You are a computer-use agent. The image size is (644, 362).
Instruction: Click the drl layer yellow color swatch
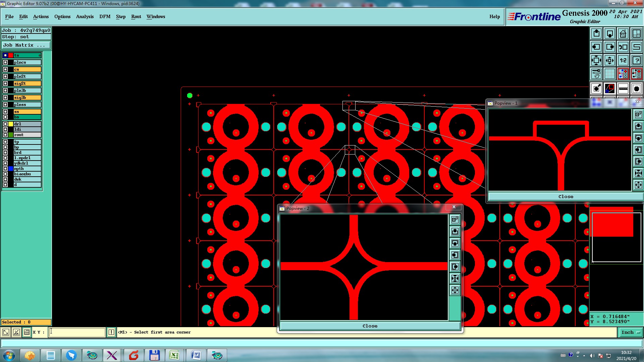tap(11, 124)
